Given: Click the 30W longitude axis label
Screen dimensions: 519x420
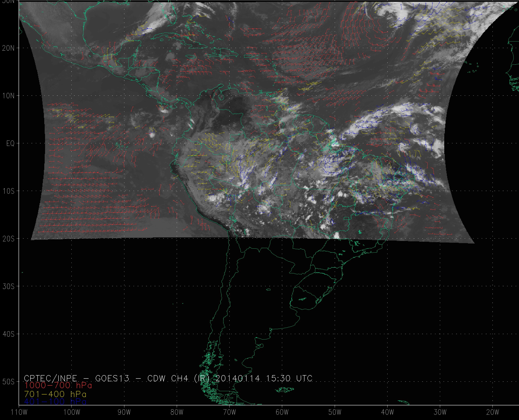Looking at the screenshot, I should point(440,412).
